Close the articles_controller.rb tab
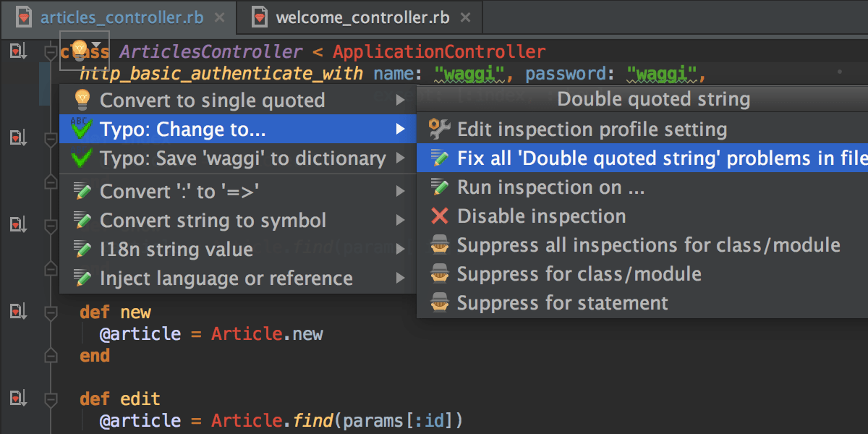This screenshot has width=868, height=434. [221, 18]
